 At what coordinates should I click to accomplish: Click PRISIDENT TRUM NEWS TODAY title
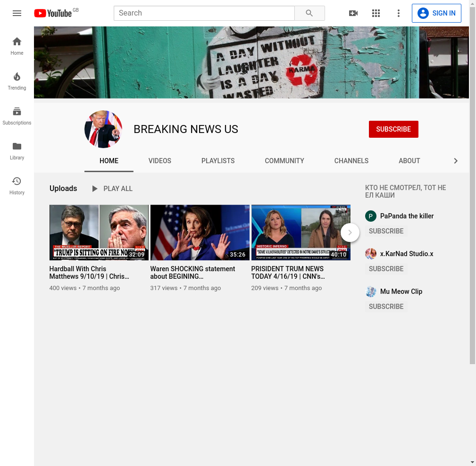pyautogui.click(x=288, y=273)
